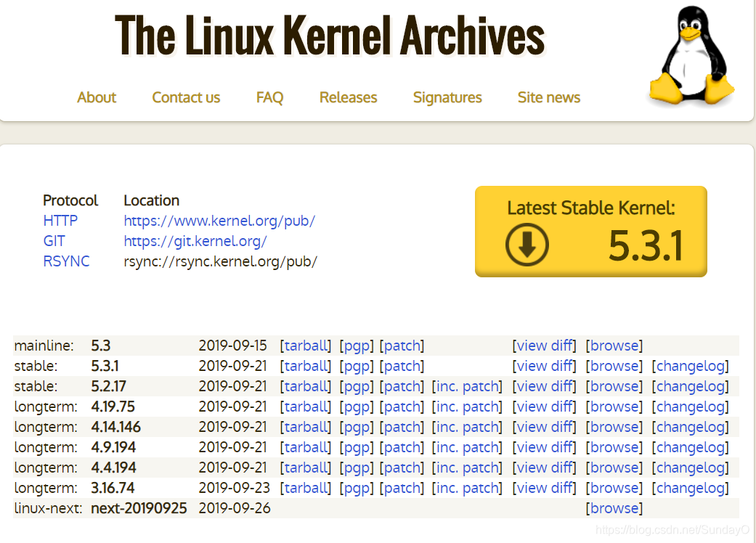756x543 pixels.
Task: Open changelog for longterm 3.16.74
Action: pos(691,488)
